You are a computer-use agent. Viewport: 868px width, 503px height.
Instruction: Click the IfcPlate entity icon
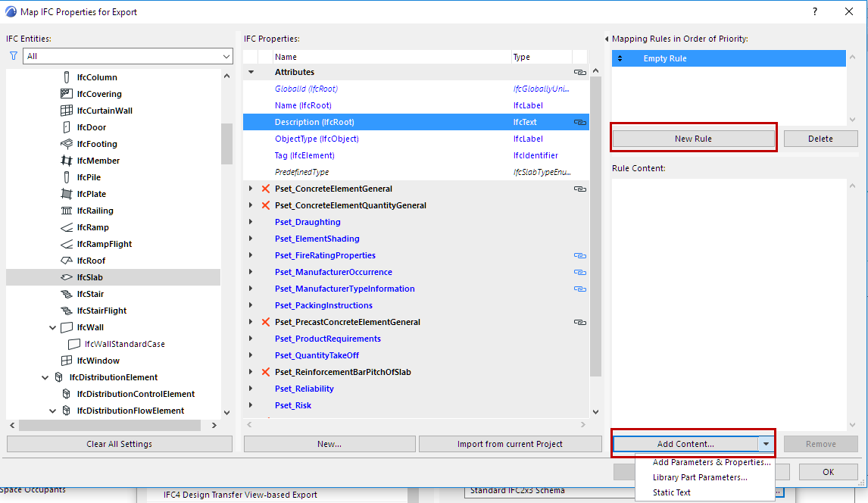[67, 194]
